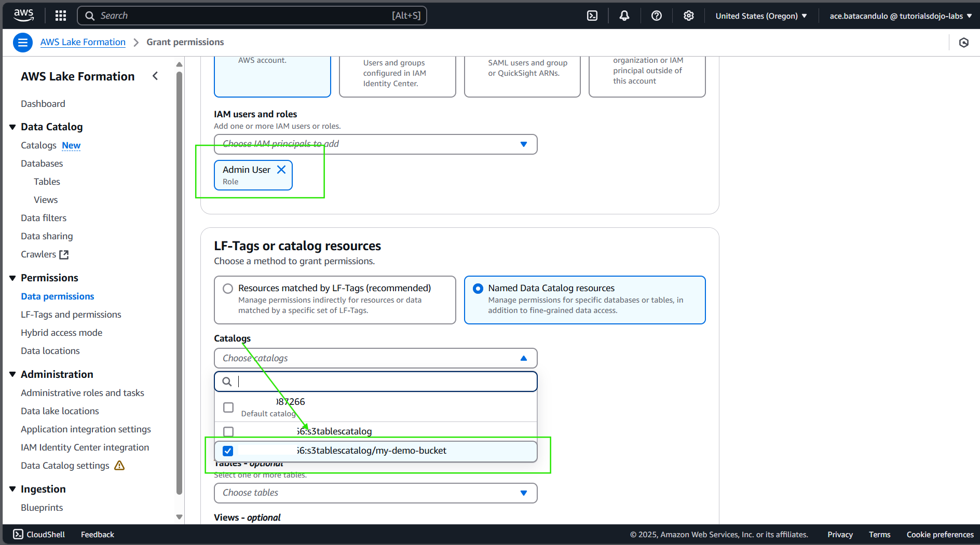Open LF-Tags and permissions
This screenshot has width=980, height=545.
click(x=71, y=315)
